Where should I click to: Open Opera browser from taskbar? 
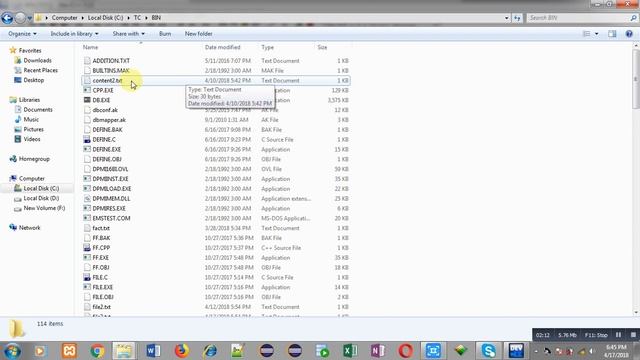tap(406, 351)
